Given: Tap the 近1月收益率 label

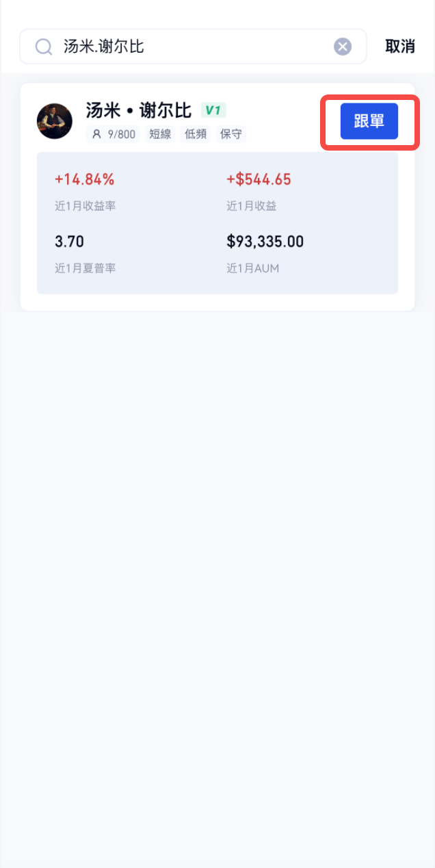Looking at the screenshot, I should click(85, 205).
